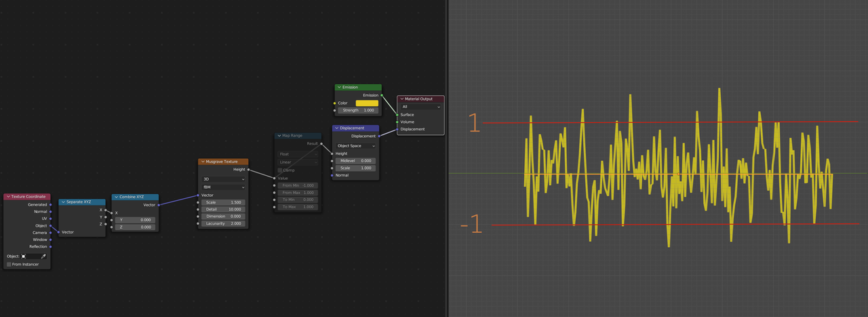Collapse the Musgrave Texture node

coord(202,162)
